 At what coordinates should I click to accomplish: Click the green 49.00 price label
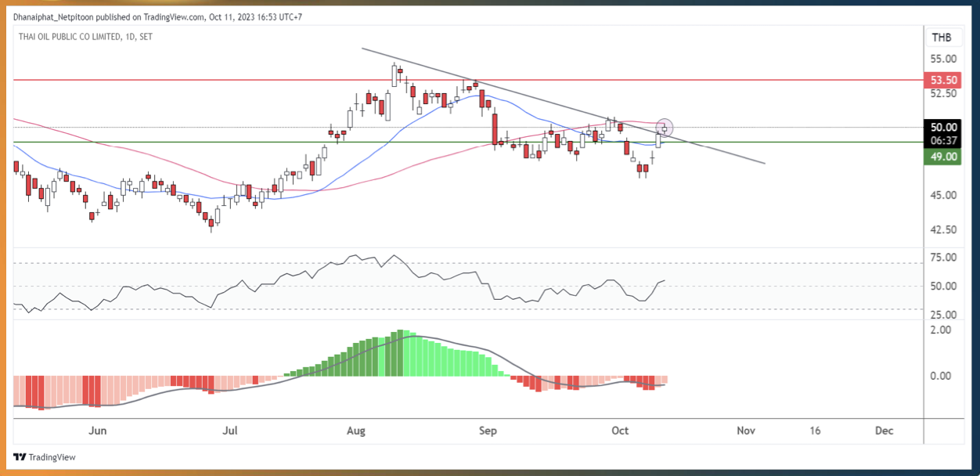coord(941,157)
